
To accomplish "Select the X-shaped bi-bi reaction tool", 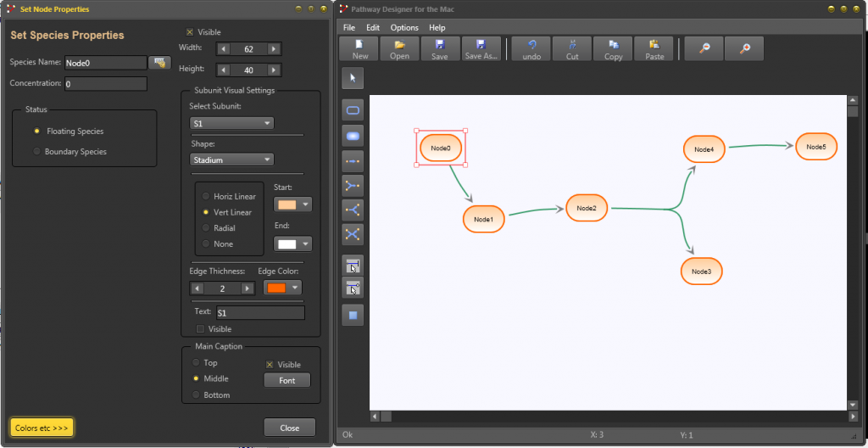I will 353,234.
